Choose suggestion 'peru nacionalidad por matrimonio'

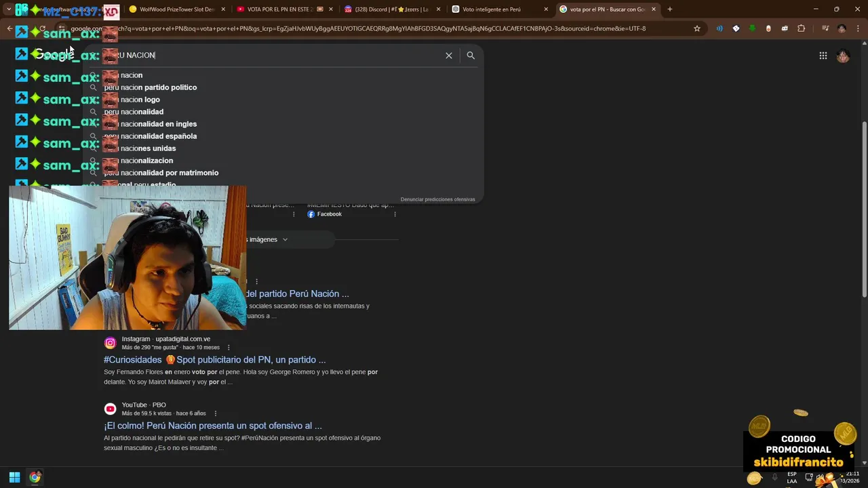(161, 173)
